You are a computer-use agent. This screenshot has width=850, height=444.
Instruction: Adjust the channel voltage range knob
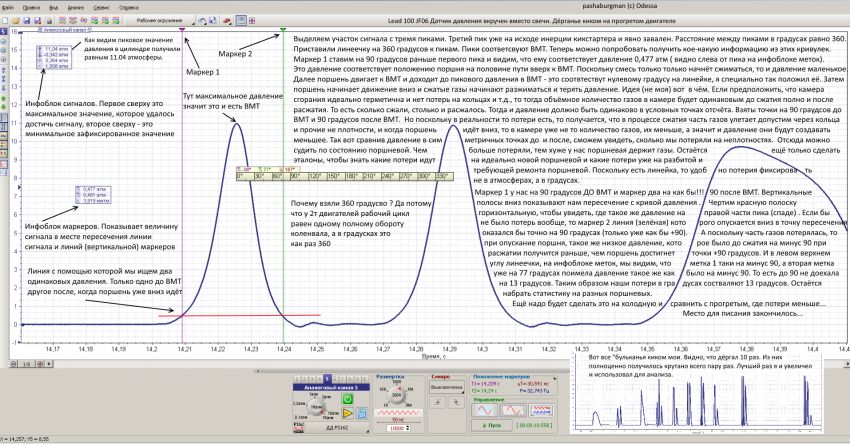(315, 407)
